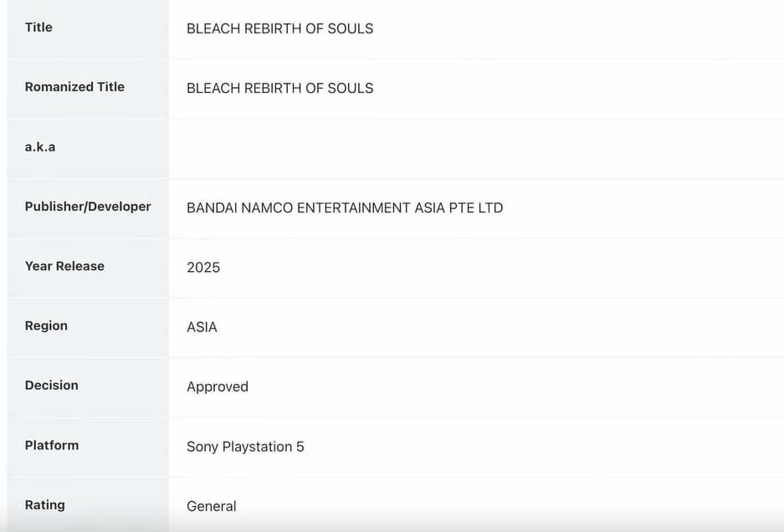The width and height of the screenshot is (784, 532).
Task: Select the ASIA region value
Action: [x=202, y=327]
